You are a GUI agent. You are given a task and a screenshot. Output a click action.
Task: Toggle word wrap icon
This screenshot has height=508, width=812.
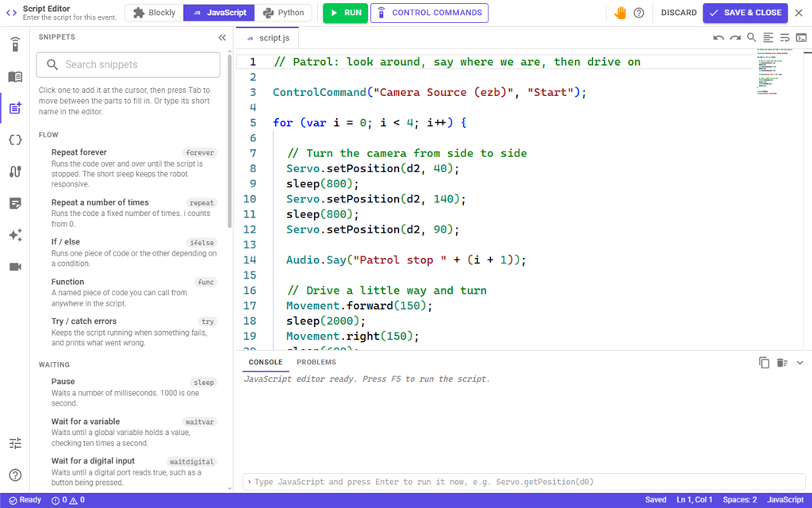(x=784, y=37)
